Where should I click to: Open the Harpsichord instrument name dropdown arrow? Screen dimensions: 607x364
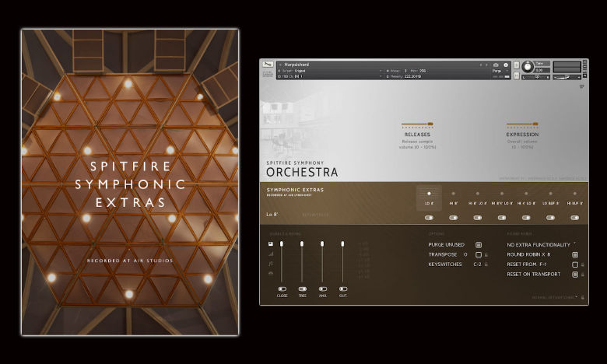click(x=280, y=65)
